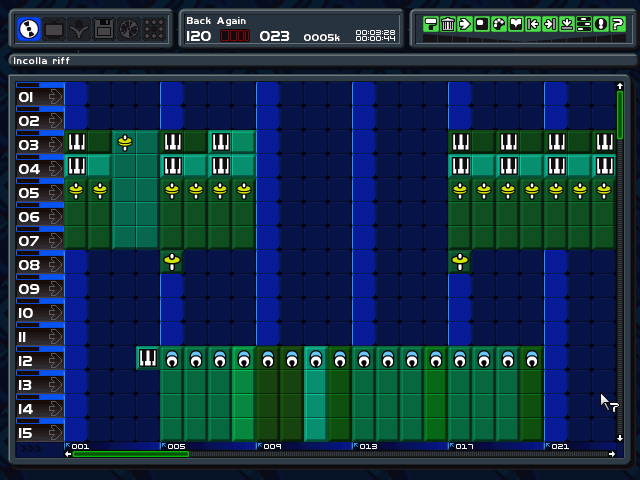Screen dimensions: 640x480
Task: Open the color palette toolbar icon
Action: 499,24
